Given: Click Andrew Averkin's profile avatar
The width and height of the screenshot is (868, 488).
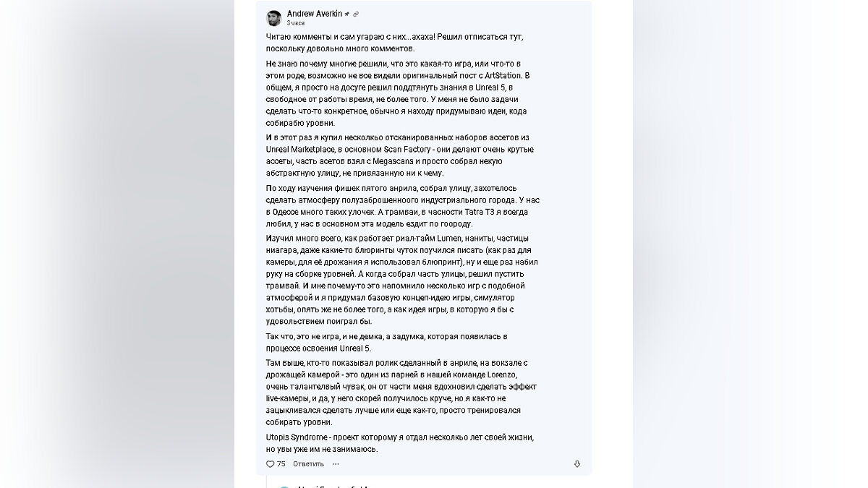Looking at the screenshot, I should [274, 18].
